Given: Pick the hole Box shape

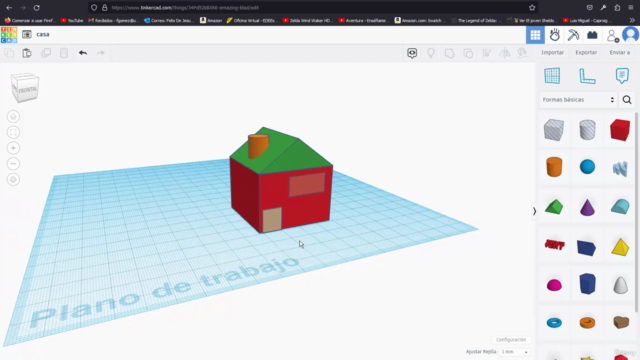Looking at the screenshot, I should point(554,130).
